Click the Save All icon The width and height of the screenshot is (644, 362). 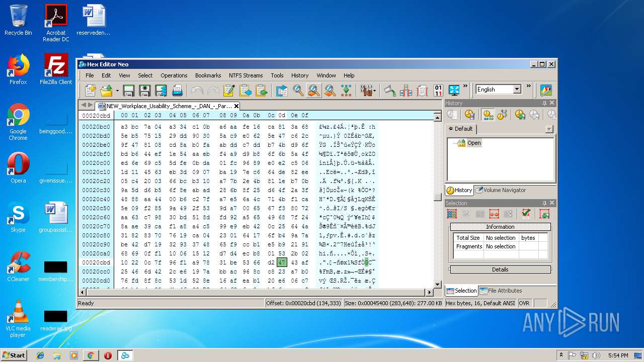[x=161, y=90]
